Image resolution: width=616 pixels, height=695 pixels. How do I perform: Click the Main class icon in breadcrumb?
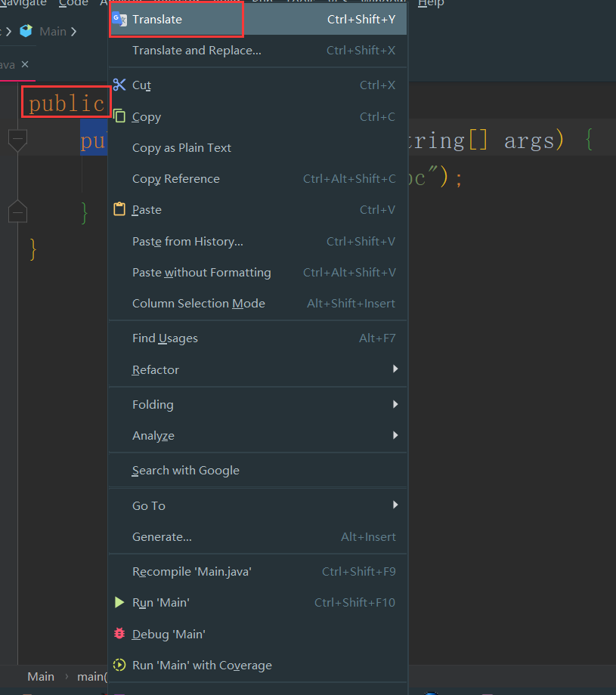coord(26,31)
